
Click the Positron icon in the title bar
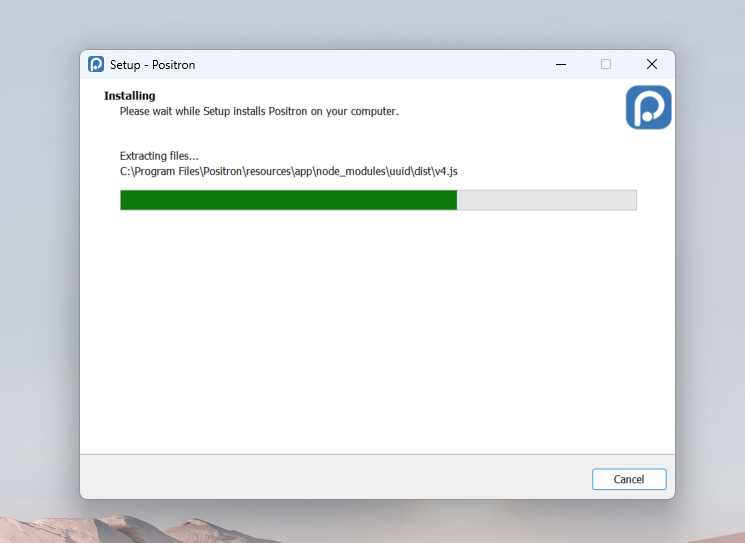point(96,64)
